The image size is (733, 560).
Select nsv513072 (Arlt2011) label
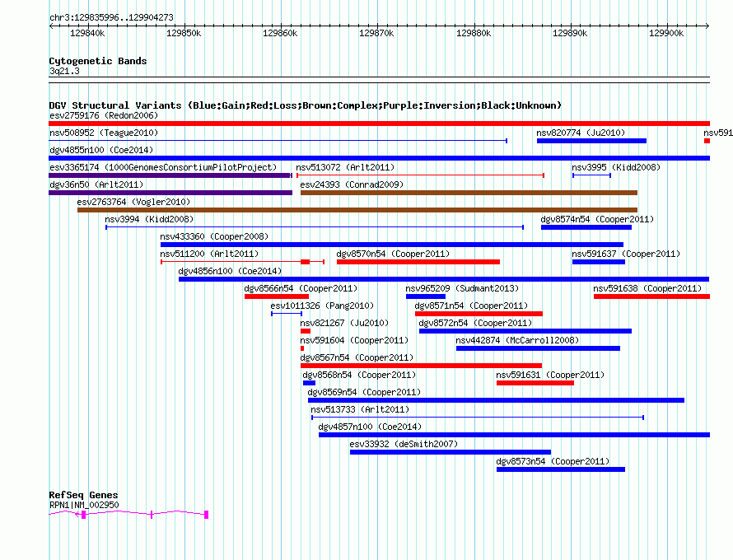point(345,167)
